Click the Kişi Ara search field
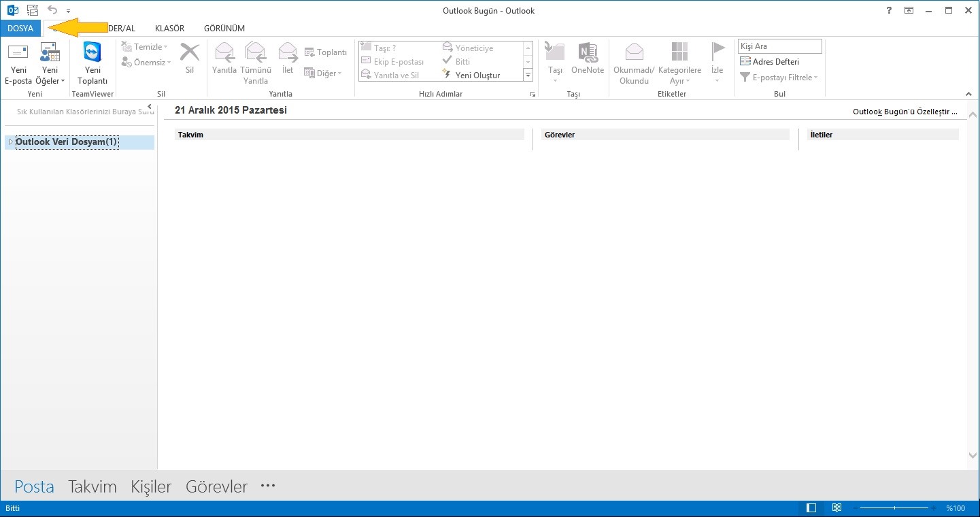The image size is (980, 517). tap(780, 46)
